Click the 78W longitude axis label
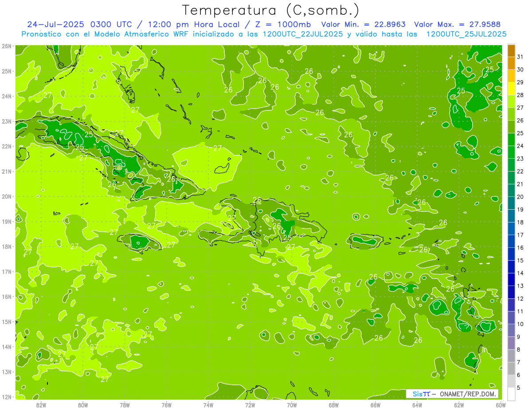This screenshot has height=411, width=532. [x=125, y=405]
